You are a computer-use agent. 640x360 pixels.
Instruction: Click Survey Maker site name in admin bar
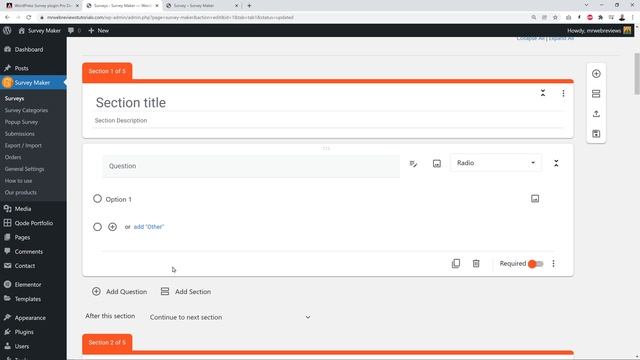pyautogui.click(x=40, y=31)
